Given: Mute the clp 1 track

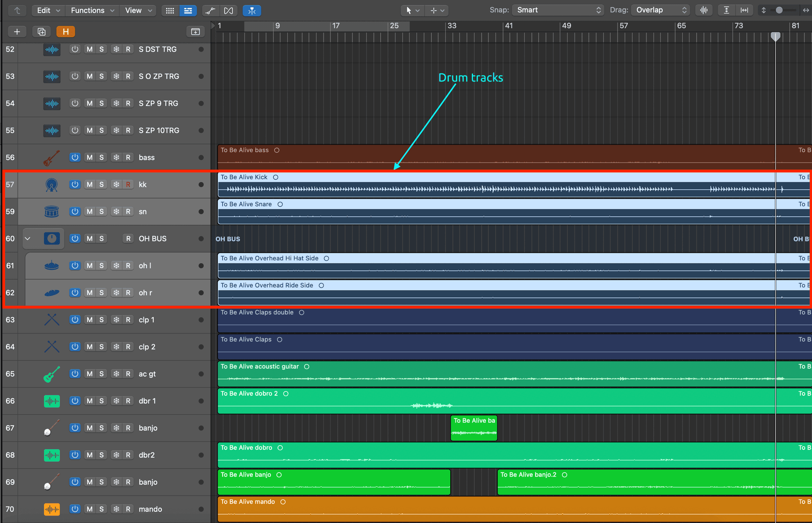Looking at the screenshot, I should click(90, 319).
